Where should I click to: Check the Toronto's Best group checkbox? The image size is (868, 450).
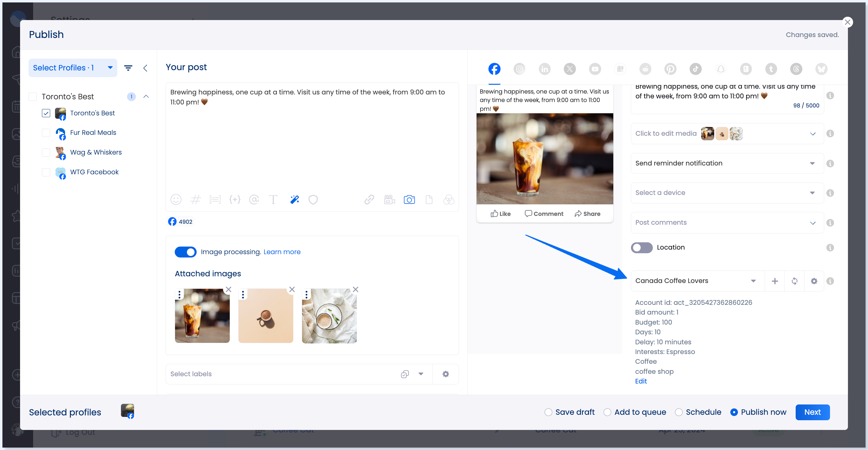click(33, 97)
